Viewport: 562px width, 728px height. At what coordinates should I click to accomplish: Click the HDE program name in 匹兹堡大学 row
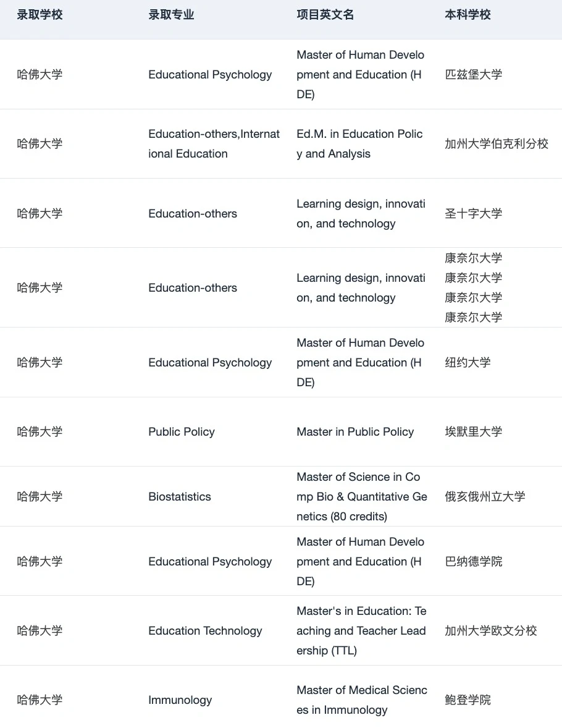pos(360,74)
